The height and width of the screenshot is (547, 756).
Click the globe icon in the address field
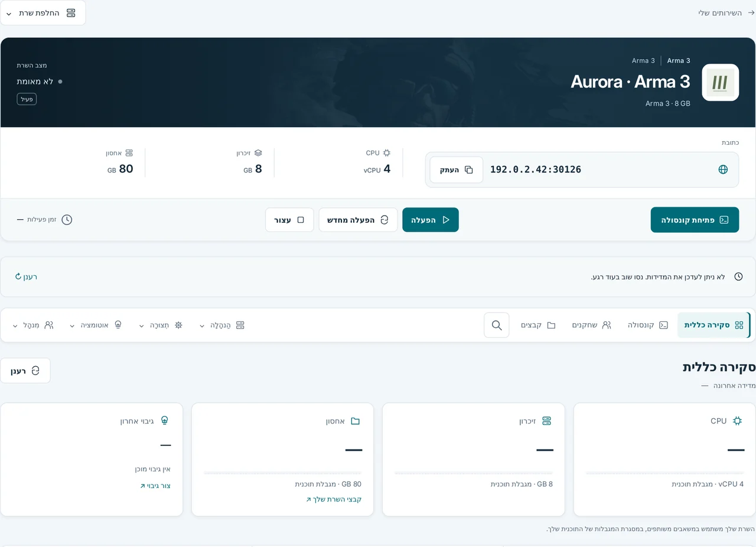point(723,170)
